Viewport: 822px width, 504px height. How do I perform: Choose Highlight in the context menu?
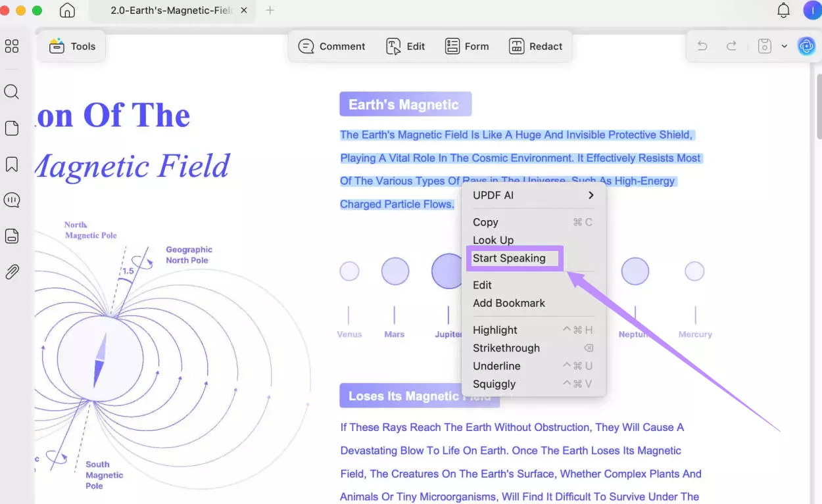tap(495, 330)
